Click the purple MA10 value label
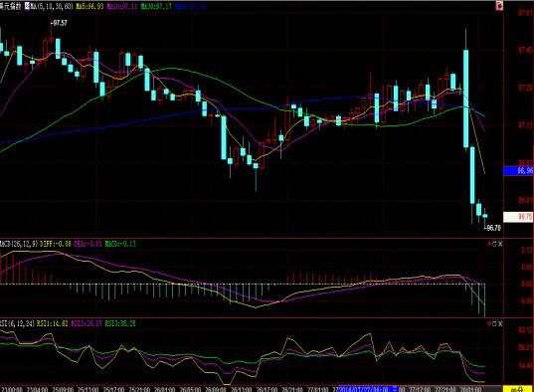Screen dimensions: 534x392 coord(122,6)
